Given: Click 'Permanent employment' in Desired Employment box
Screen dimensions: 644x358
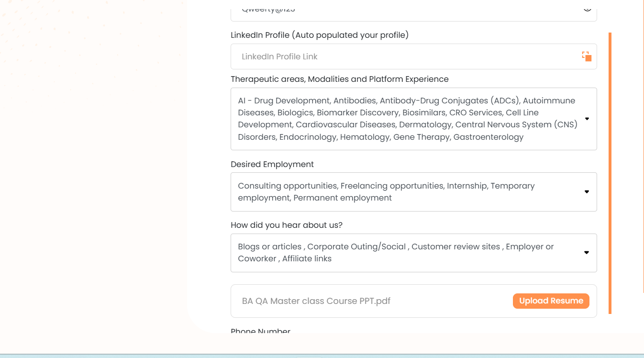Looking at the screenshot, I should click(343, 198).
